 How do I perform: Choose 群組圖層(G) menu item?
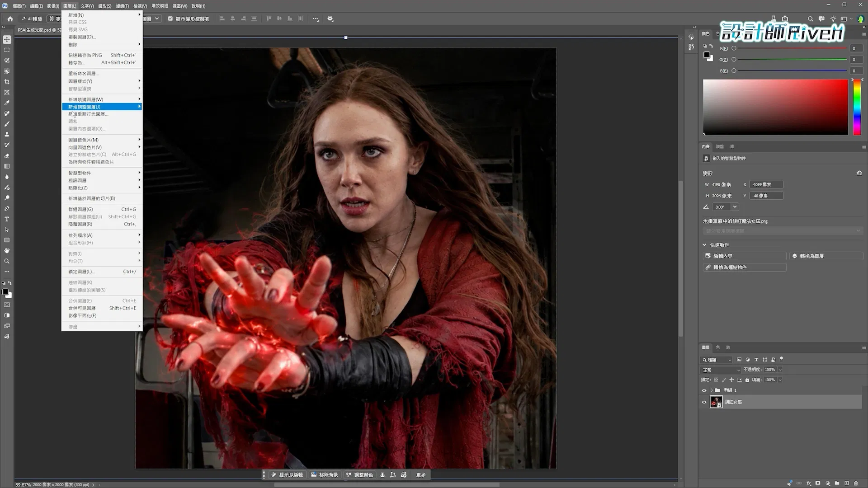pyautogui.click(x=102, y=209)
